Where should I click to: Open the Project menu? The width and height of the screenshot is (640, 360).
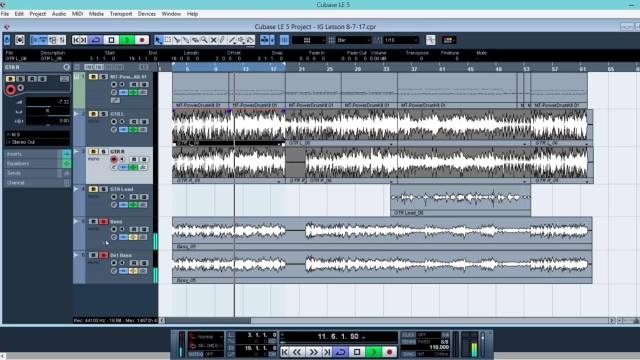(x=38, y=14)
